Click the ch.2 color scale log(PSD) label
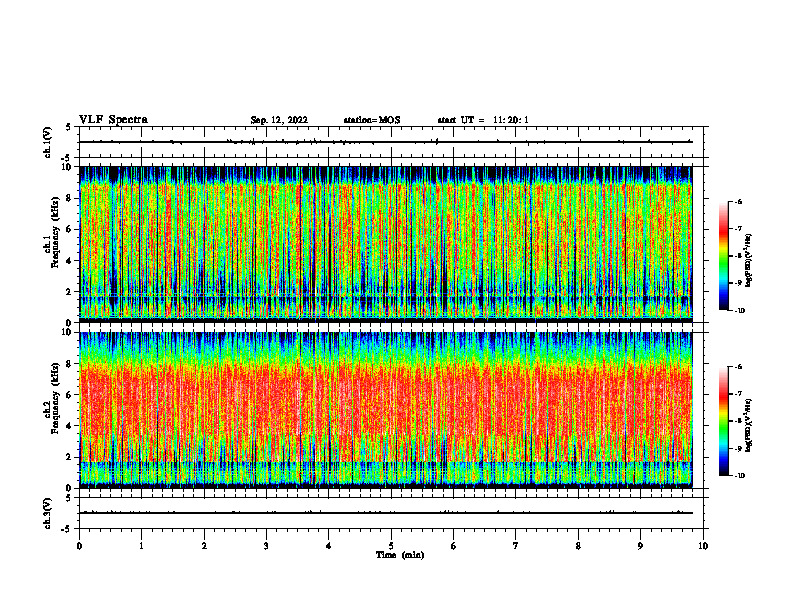 (749, 426)
